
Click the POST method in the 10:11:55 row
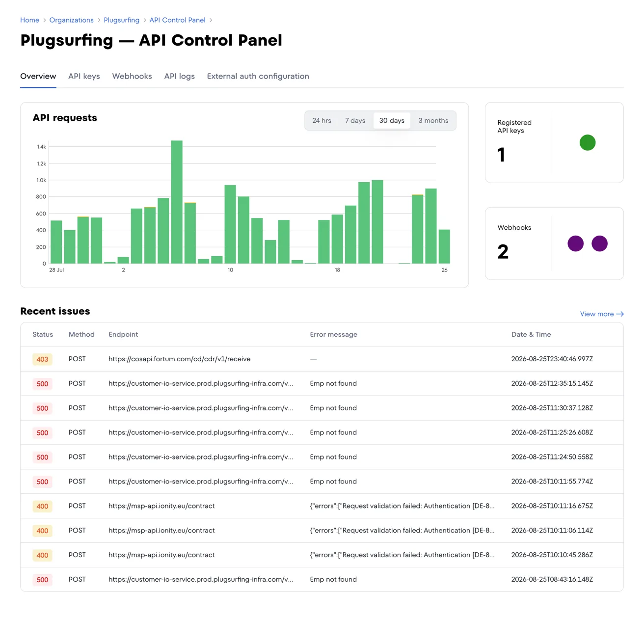coord(77,482)
